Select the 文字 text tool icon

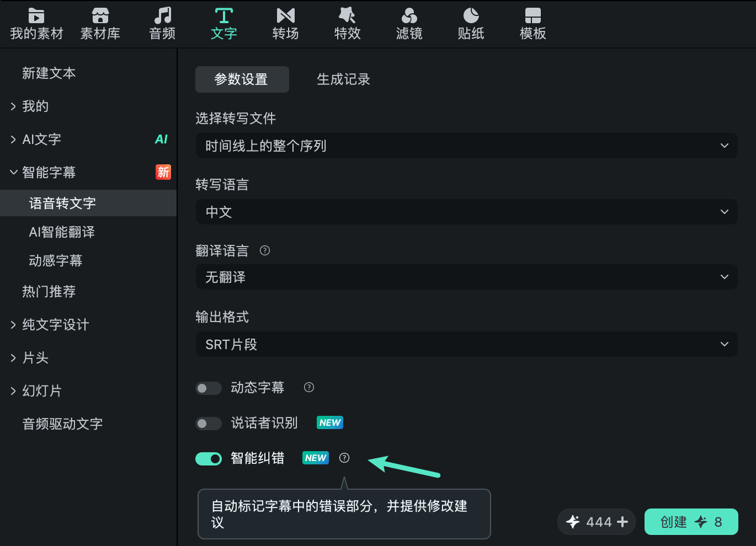pos(224,15)
